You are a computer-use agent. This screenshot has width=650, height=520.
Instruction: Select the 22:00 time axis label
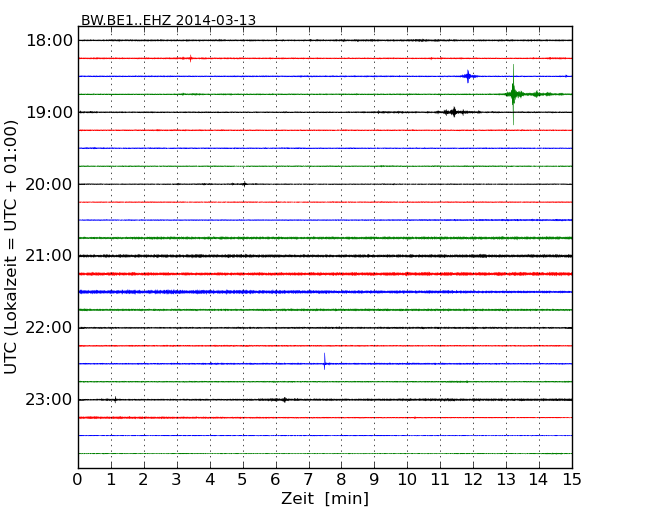click(x=49, y=328)
